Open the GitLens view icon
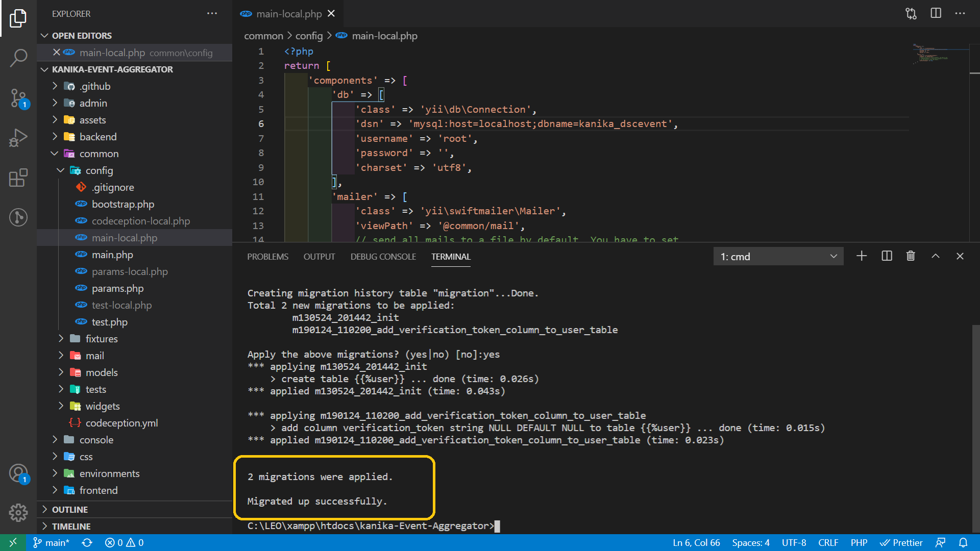This screenshot has width=980, height=551. [x=18, y=217]
